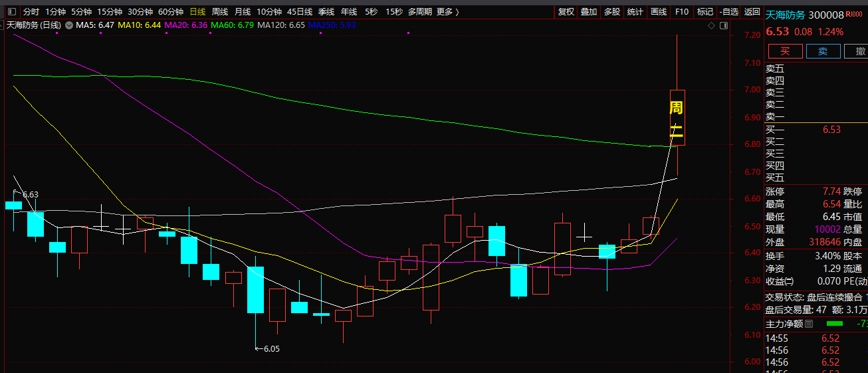Click the 买五 bid row label
868x373 pixels.
click(x=775, y=178)
